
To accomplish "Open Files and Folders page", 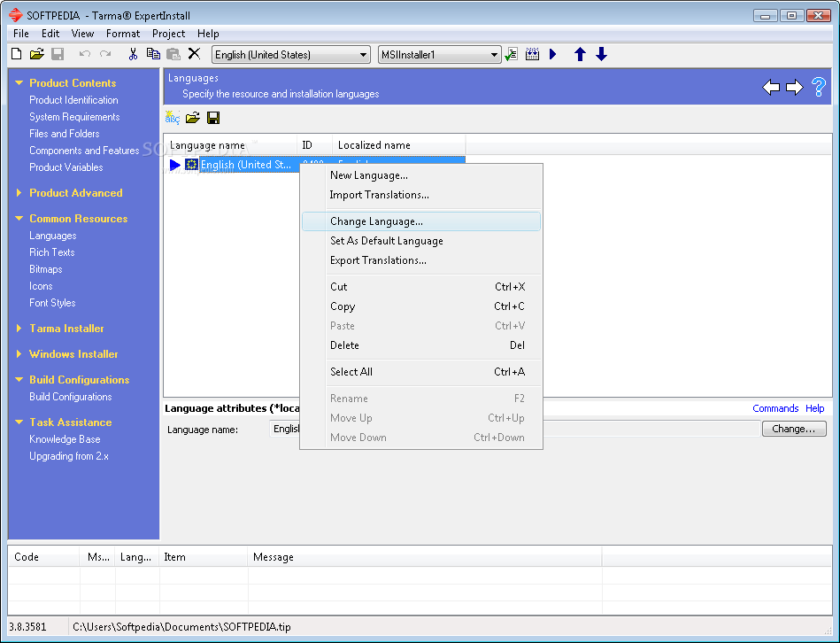I will pos(65,134).
